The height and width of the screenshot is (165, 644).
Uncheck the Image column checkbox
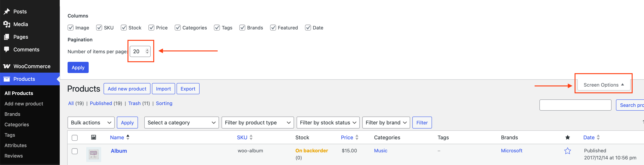click(x=71, y=28)
